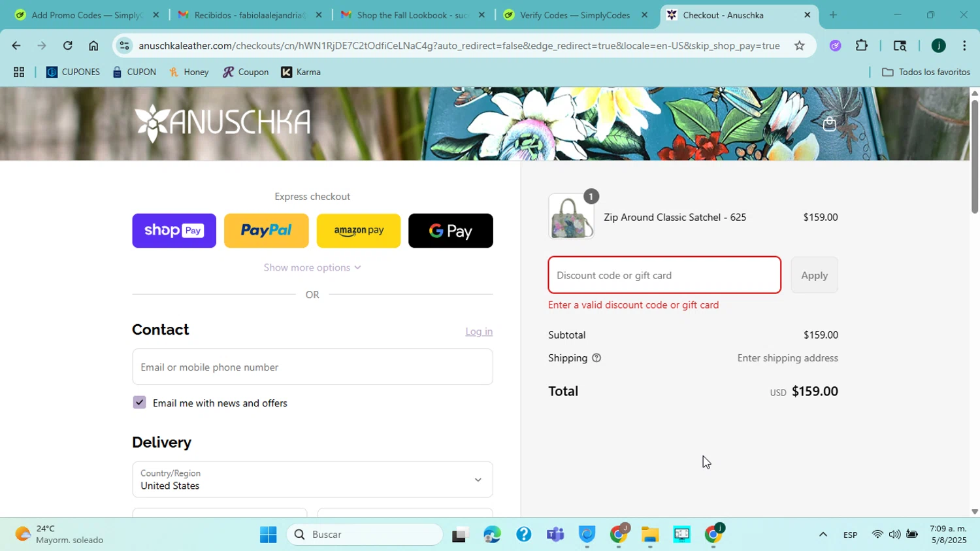
Task: Click the browser forward arrow
Action: (x=42, y=46)
